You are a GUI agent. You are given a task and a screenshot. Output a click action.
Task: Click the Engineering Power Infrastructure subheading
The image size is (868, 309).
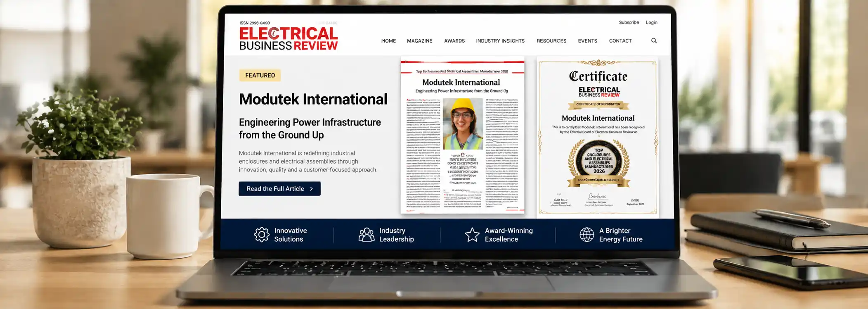[x=310, y=128]
